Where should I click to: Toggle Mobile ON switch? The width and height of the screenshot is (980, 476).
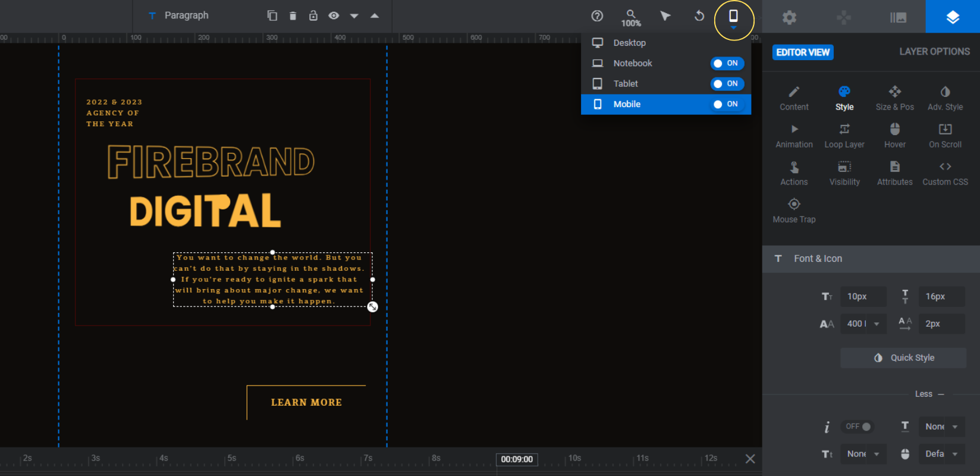tap(727, 104)
